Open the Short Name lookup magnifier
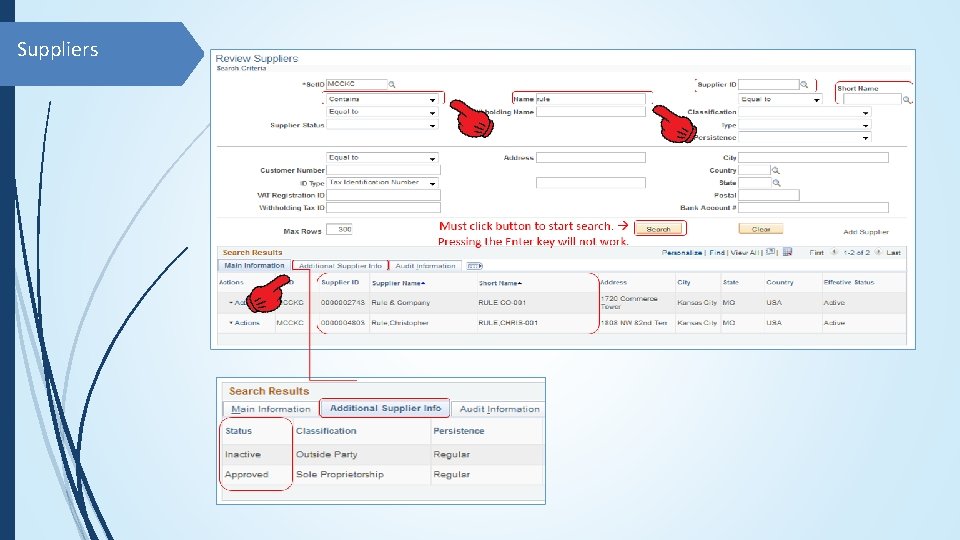Viewport: 960px width, 540px height. point(907,99)
